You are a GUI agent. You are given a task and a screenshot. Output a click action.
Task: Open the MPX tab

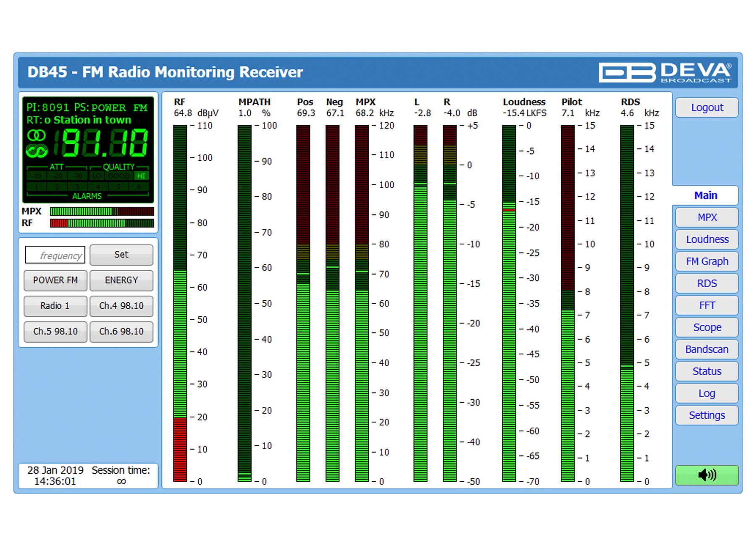click(x=707, y=218)
